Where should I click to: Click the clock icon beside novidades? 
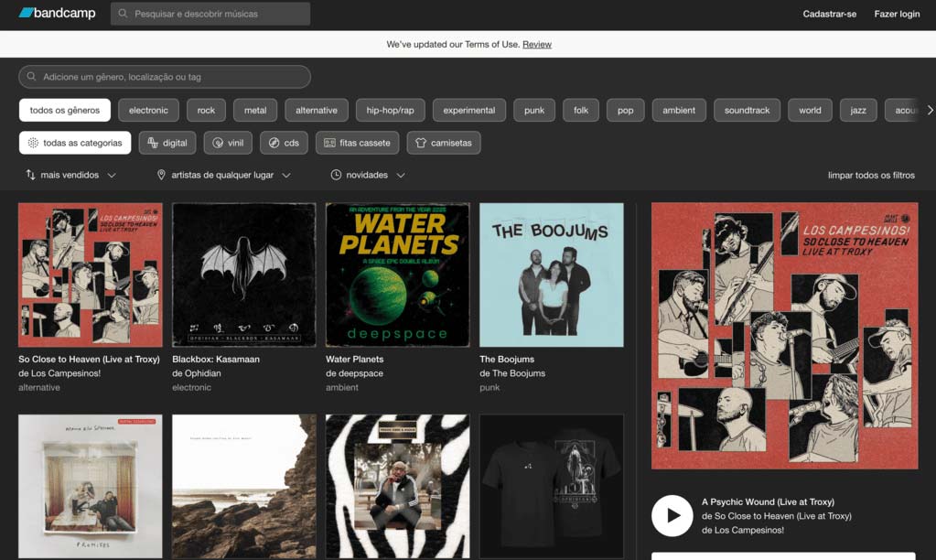click(336, 175)
